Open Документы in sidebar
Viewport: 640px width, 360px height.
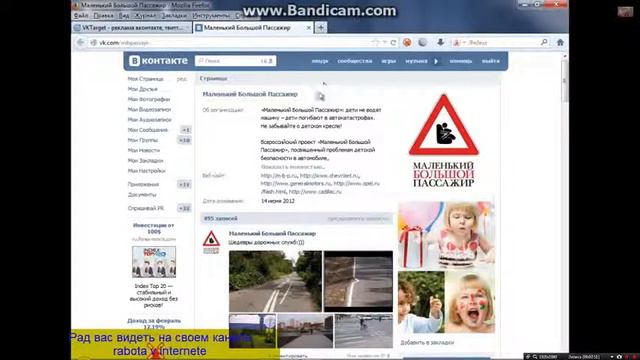pyautogui.click(x=142, y=195)
